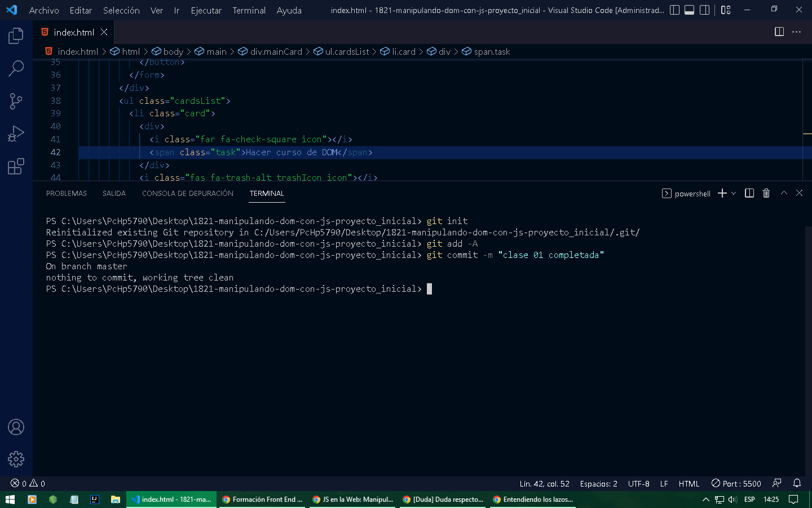Screen dimensions: 812x508
Task: Open the Archivo menu
Action: coord(44,10)
